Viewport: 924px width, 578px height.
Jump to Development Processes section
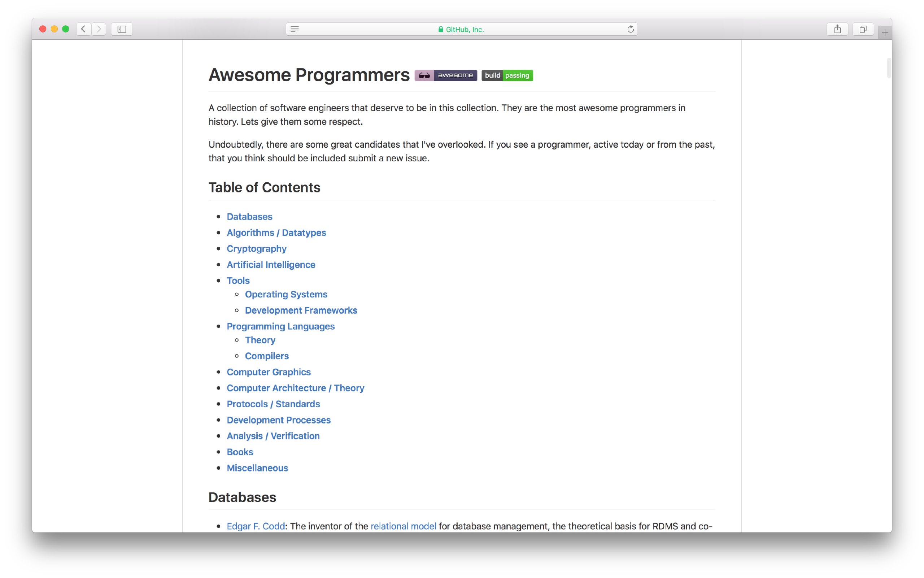coord(279,420)
